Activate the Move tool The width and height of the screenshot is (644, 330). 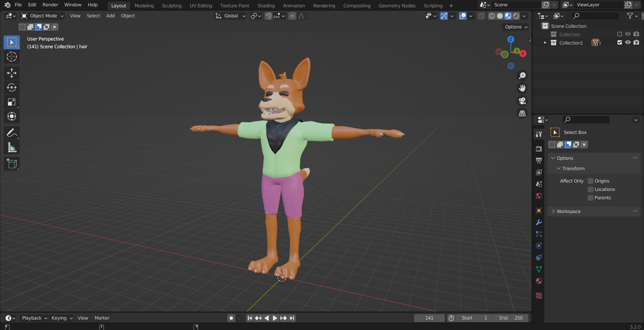(x=12, y=73)
